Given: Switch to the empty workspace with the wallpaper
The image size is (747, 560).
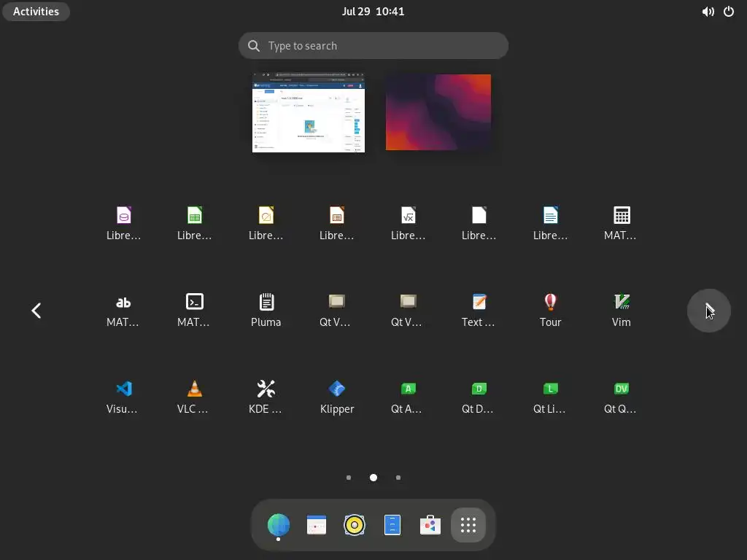Looking at the screenshot, I should [438, 112].
